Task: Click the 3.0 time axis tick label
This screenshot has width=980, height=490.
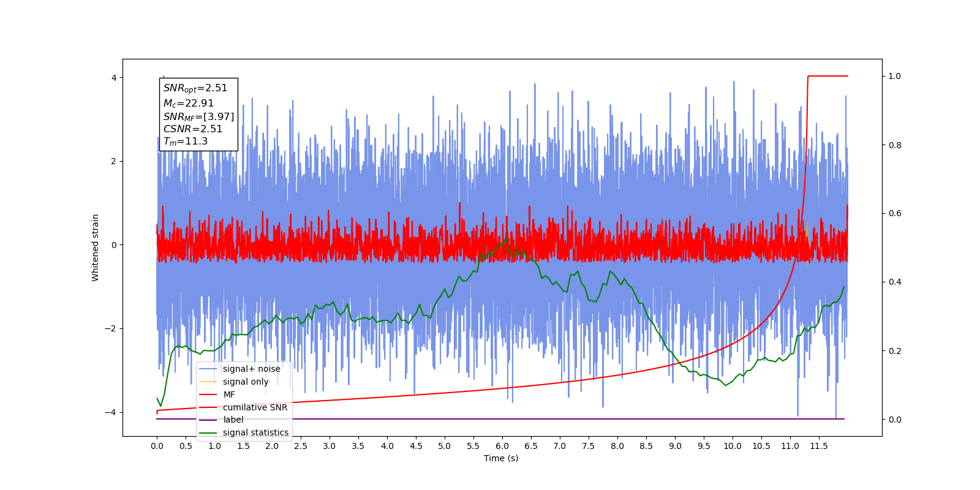Action: tap(330, 446)
